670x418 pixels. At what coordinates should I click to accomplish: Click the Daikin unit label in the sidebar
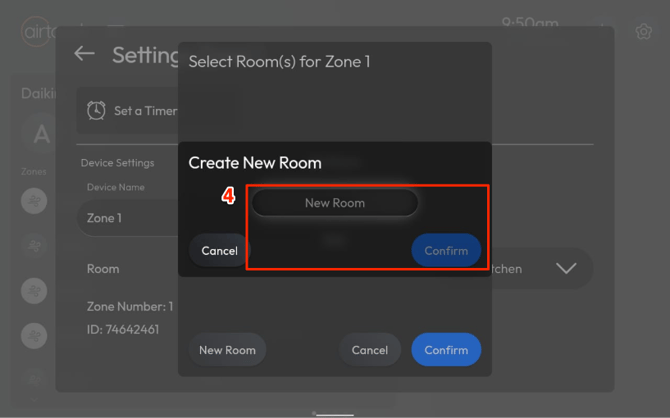pyautogui.click(x=38, y=93)
